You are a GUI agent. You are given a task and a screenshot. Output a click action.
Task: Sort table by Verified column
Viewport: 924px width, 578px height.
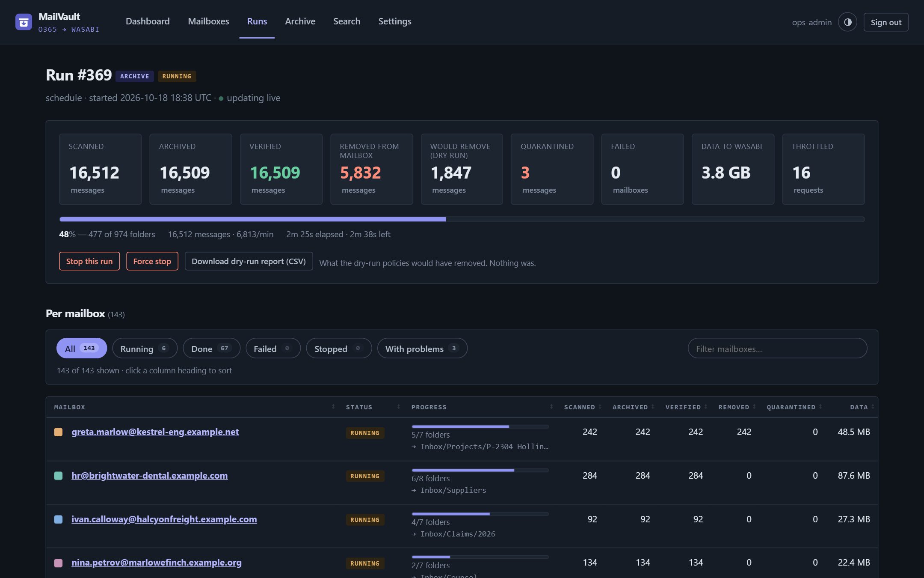(x=686, y=407)
